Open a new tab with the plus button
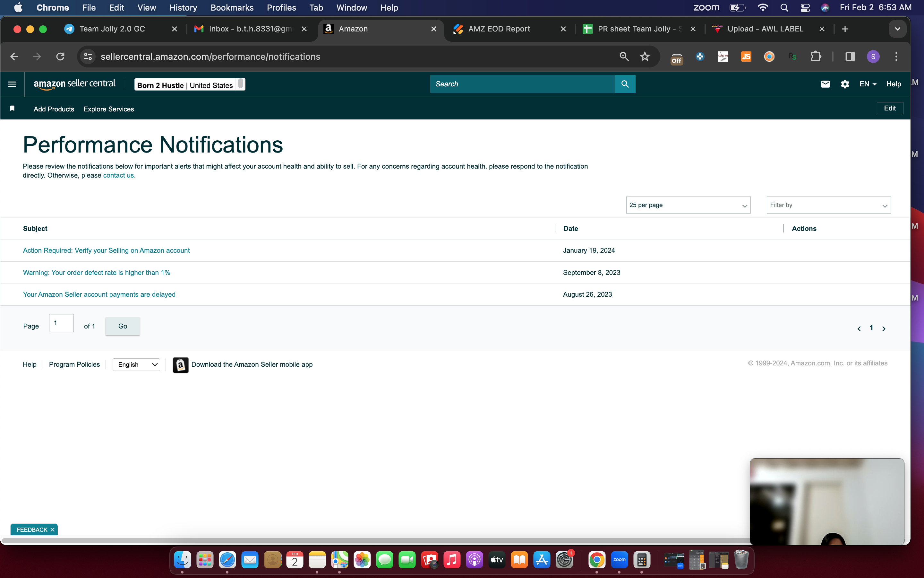The height and width of the screenshot is (578, 924). click(x=845, y=29)
